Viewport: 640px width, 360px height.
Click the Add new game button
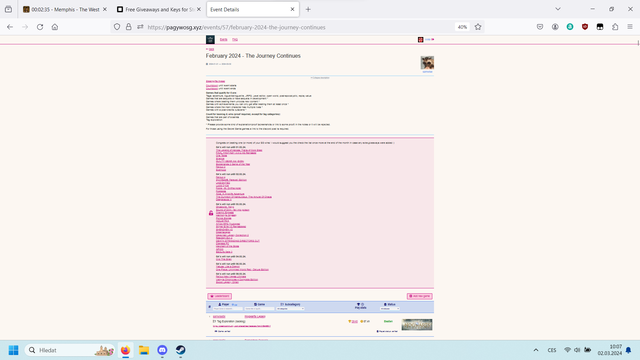(x=420, y=296)
